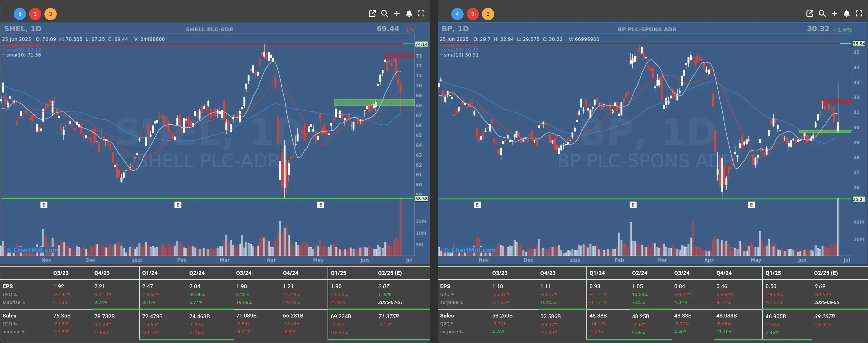This screenshot has width=868, height=343.
Task: Click the alert bell on BP panel
Action: pos(847,14)
